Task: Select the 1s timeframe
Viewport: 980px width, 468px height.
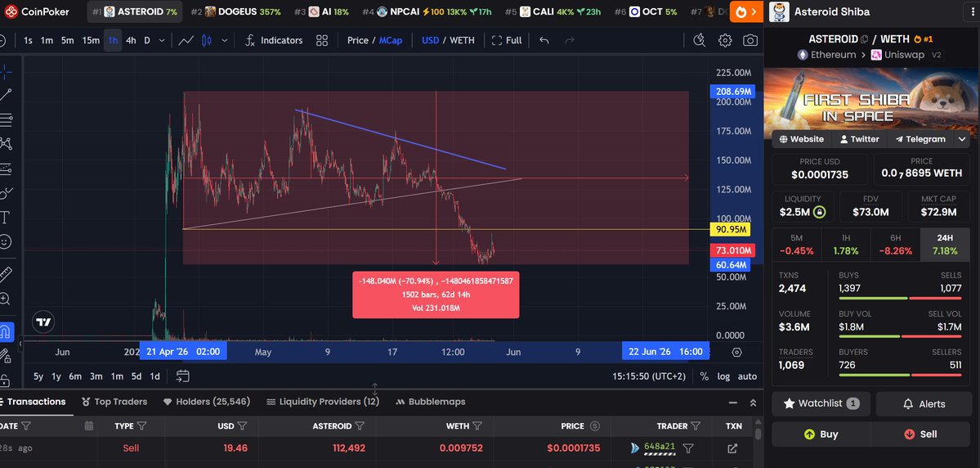Action: 28,40
